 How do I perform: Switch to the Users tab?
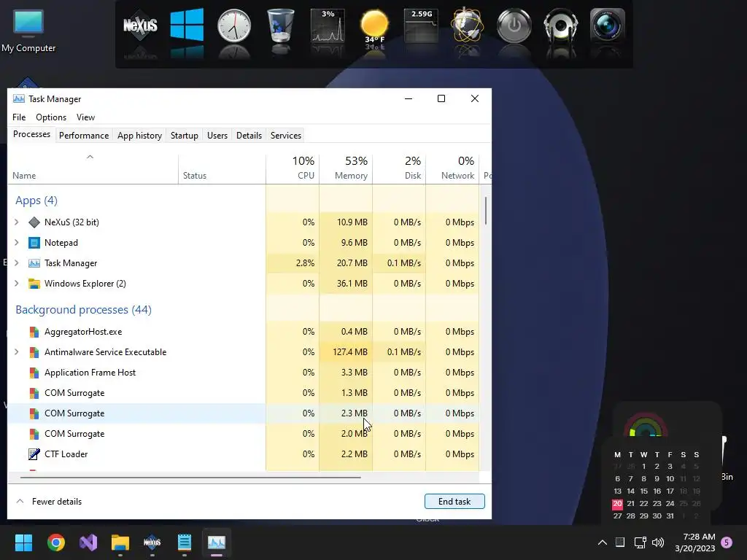coord(217,135)
